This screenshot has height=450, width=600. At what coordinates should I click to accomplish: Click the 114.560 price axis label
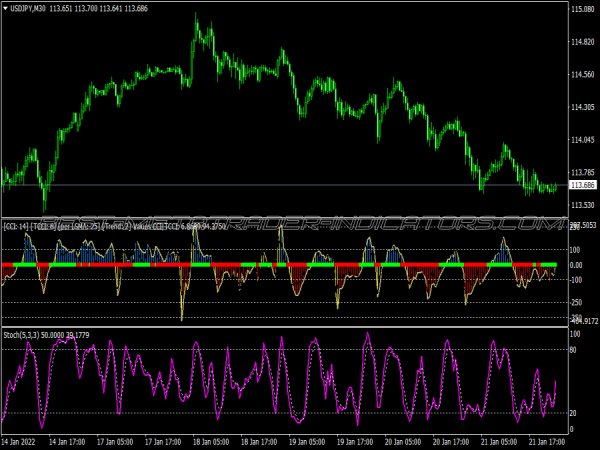point(583,75)
